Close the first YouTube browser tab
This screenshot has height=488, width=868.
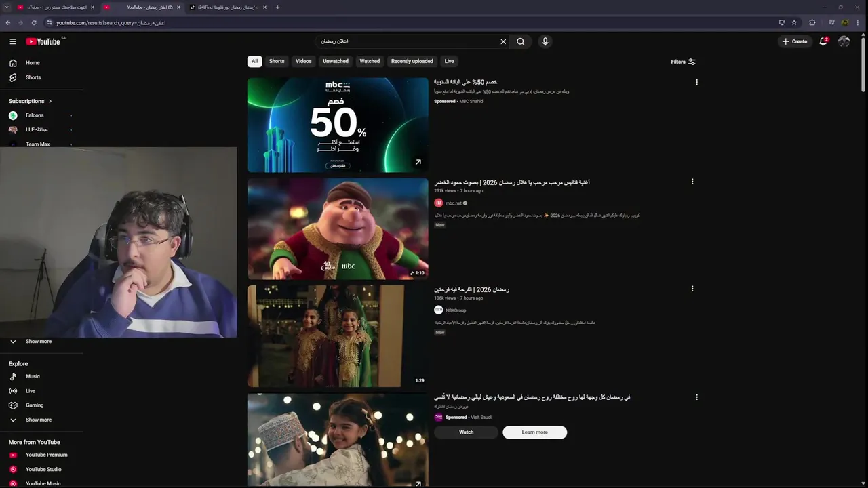pyautogui.click(x=92, y=7)
